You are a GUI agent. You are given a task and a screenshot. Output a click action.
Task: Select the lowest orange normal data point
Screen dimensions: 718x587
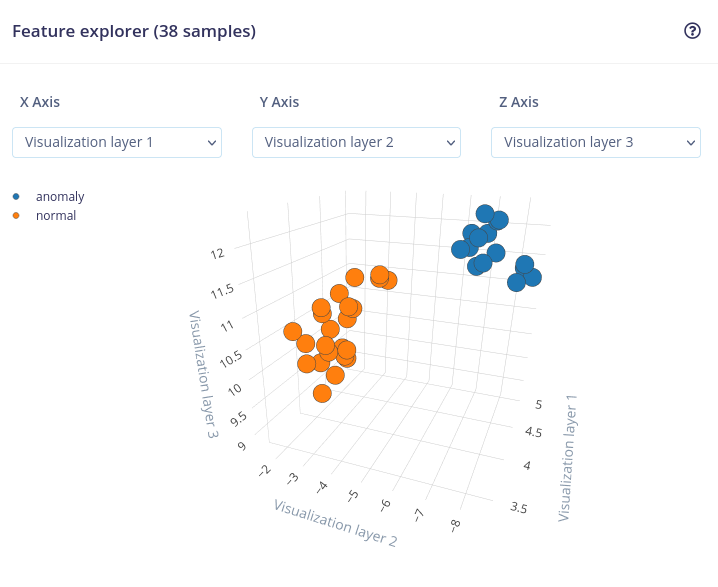[322, 393]
